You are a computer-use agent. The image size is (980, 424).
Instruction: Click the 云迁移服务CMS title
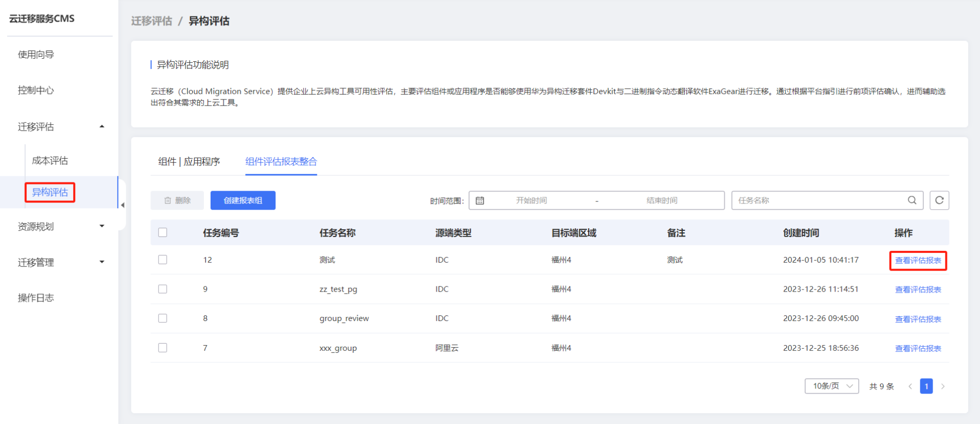point(42,19)
